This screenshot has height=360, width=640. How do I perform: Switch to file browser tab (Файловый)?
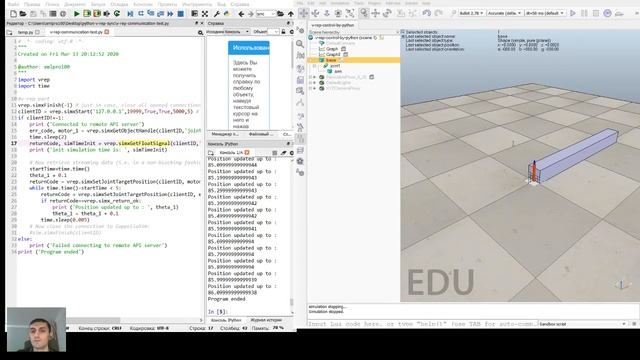pyautogui.click(x=260, y=134)
